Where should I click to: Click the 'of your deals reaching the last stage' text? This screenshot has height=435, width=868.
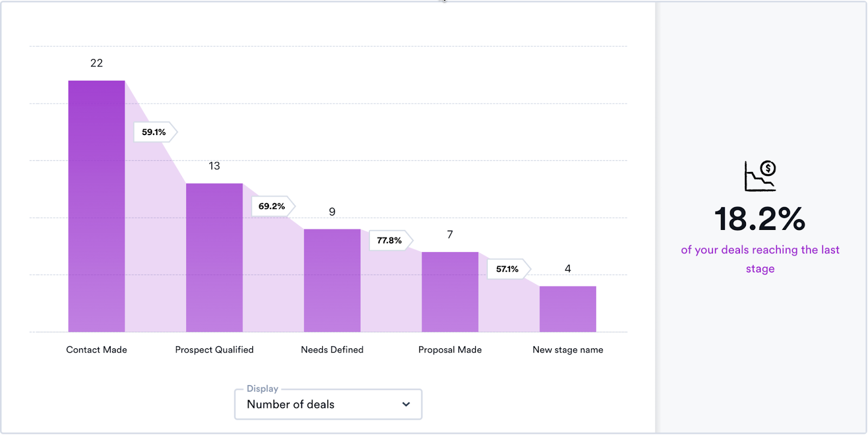click(x=760, y=259)
